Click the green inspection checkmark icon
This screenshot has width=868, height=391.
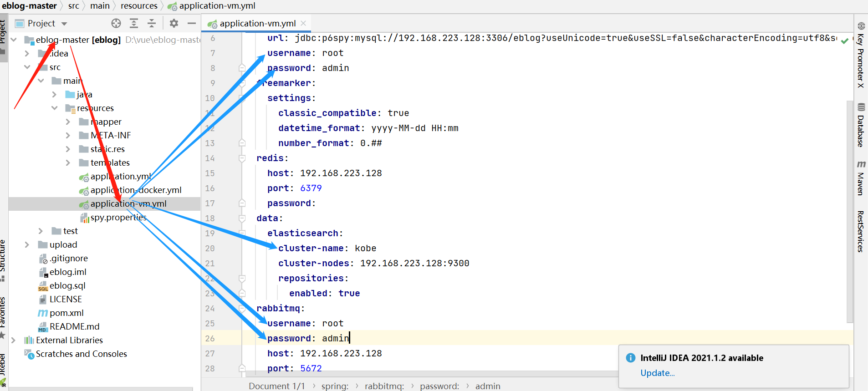[845, 41]
